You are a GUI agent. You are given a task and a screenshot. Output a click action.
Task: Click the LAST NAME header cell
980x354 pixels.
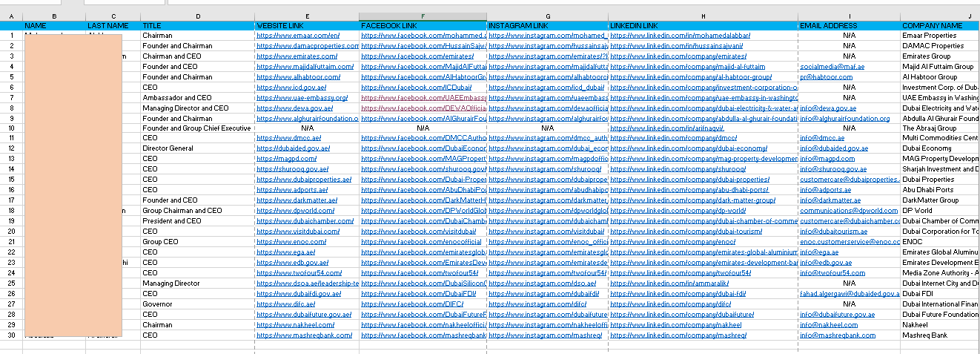[113, 26]
